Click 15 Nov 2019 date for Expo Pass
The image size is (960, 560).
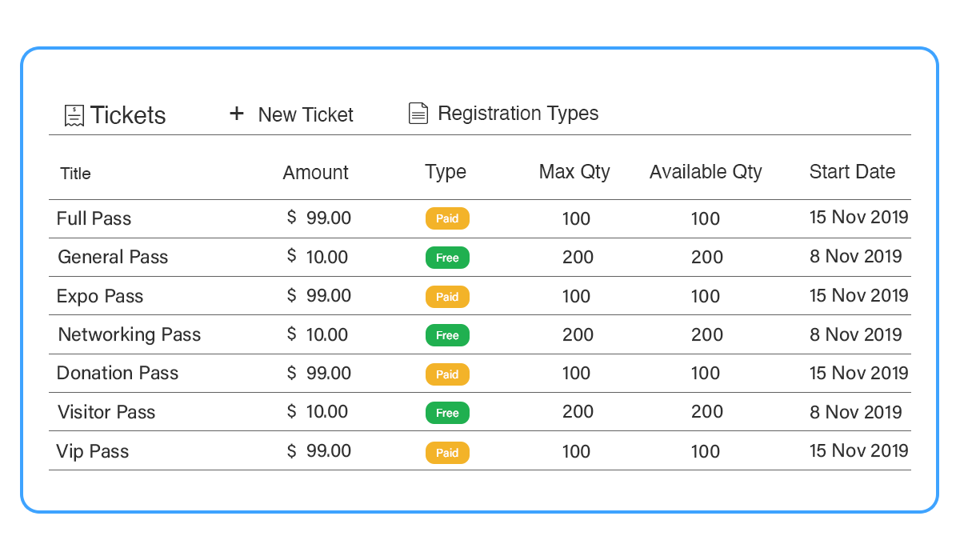pos(859,295)
